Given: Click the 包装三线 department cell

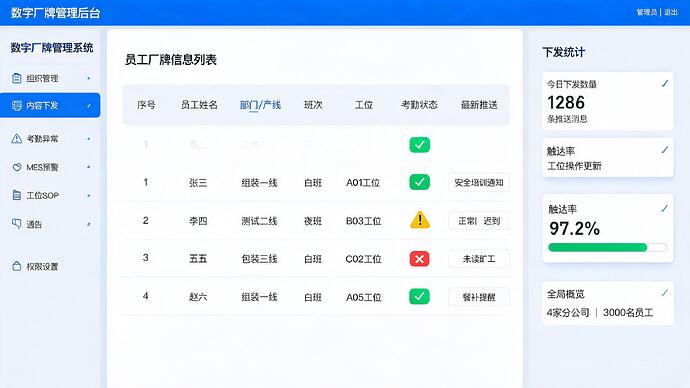Looking at the screenshot, I should [259, 259].
